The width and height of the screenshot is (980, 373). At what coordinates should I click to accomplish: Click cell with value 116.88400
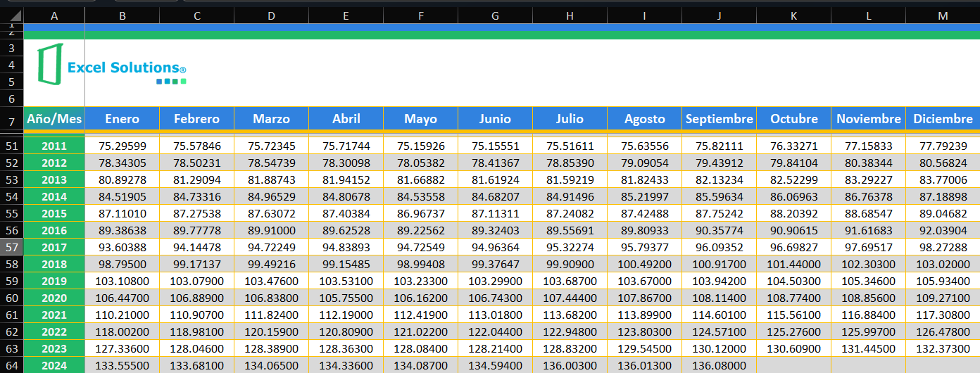click(x=869, y=315)
